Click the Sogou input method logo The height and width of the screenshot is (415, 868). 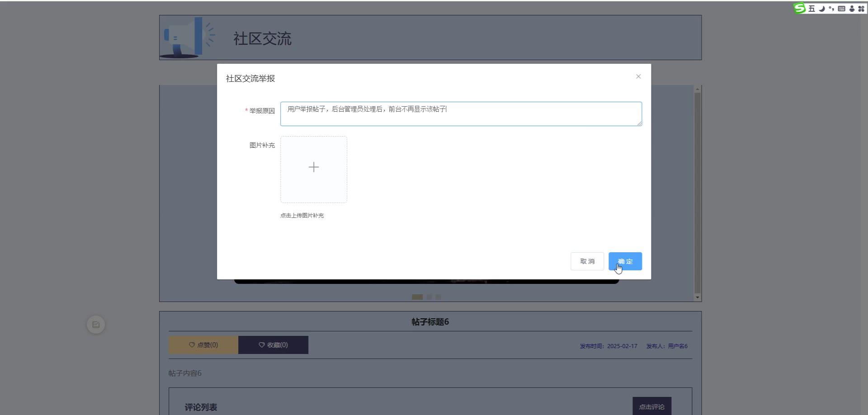(x=800, y=8)
